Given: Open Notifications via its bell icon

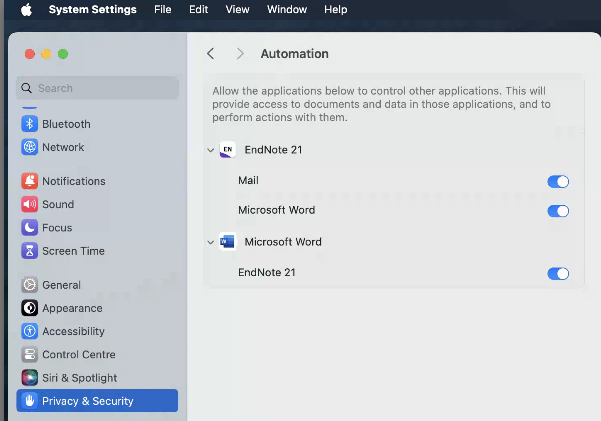Looking at the screenshot, I should [x=30, y=181].
